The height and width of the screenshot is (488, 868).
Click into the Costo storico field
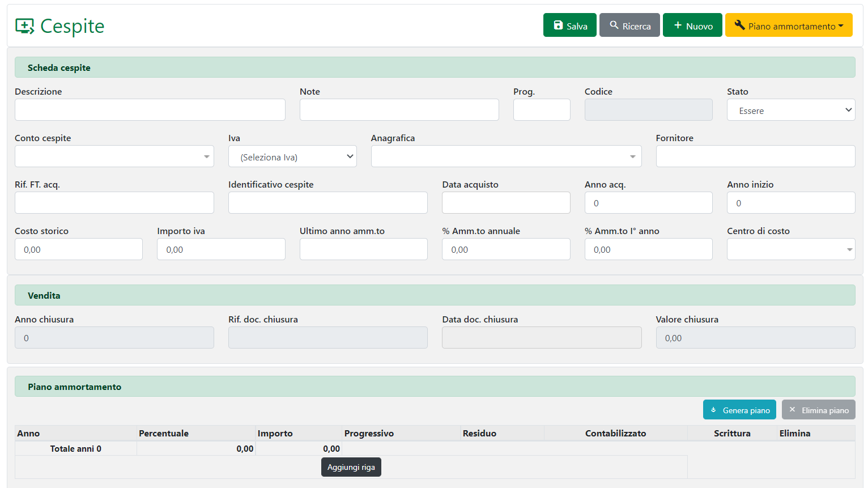(78, 249)
